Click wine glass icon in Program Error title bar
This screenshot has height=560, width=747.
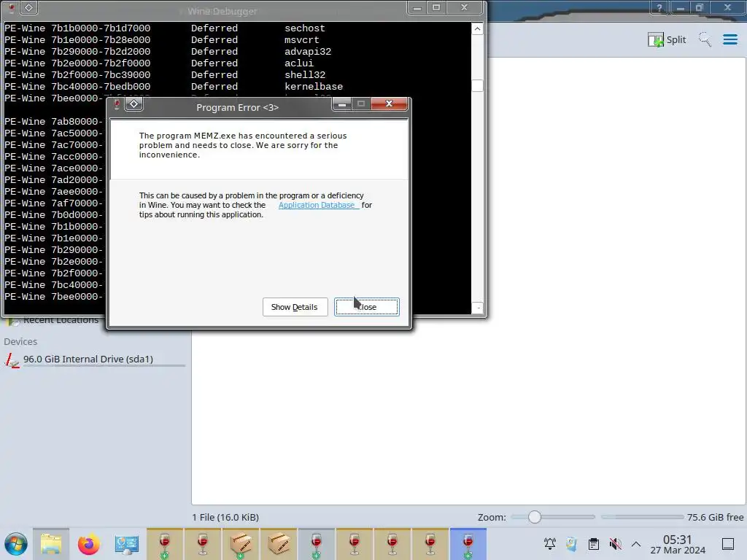click(117, 104)
